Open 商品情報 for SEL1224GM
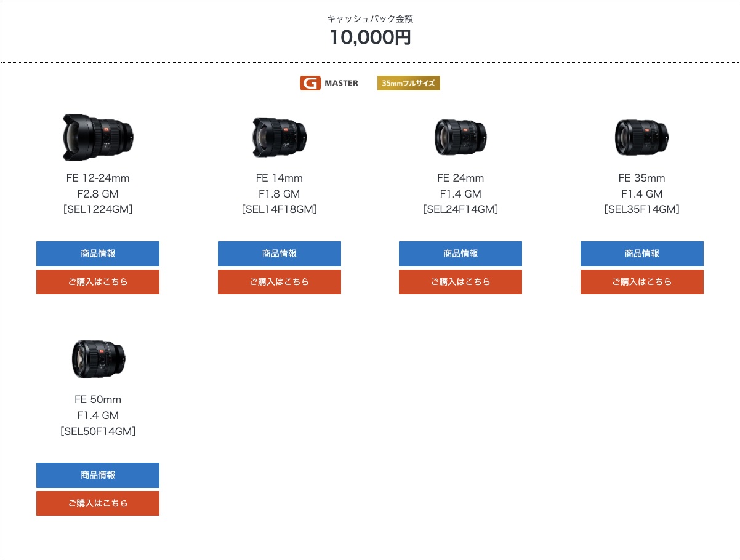 click(x=98, y=254)
